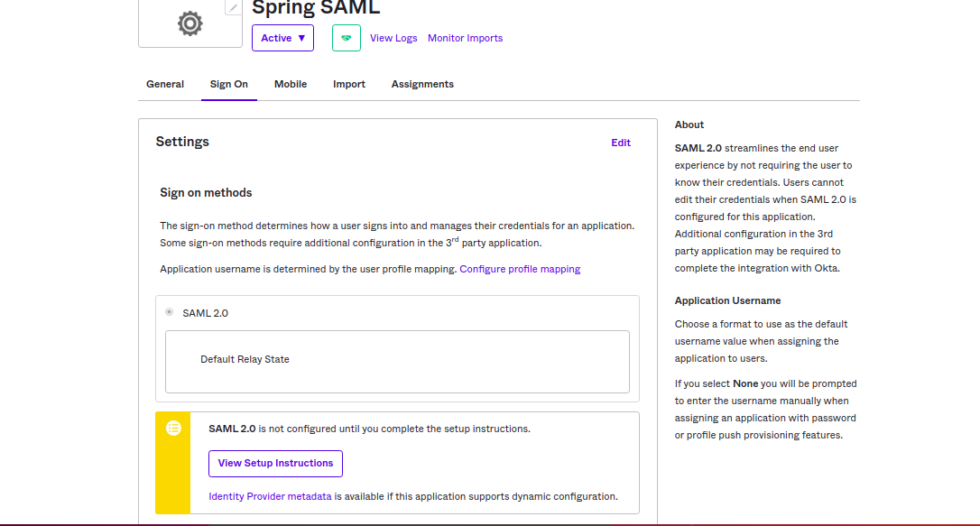The image size is (980, 526).
Task: Open the Identity Provider metadata link
Action: (x=269, y=495)
